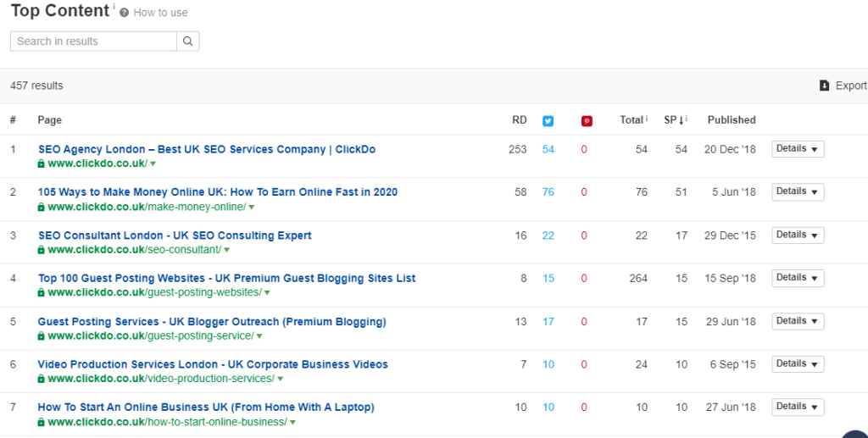Viewport: 868px width, 438px height.
Task: Click RD value 253 in first row
Action: pyautogui.click(x=518, y=149)
